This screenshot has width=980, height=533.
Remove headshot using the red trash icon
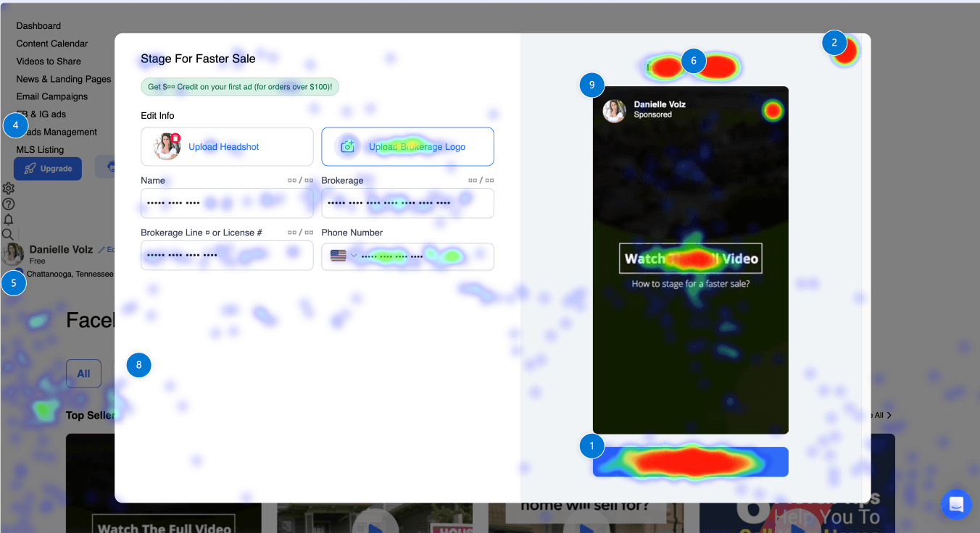[175, 138]
